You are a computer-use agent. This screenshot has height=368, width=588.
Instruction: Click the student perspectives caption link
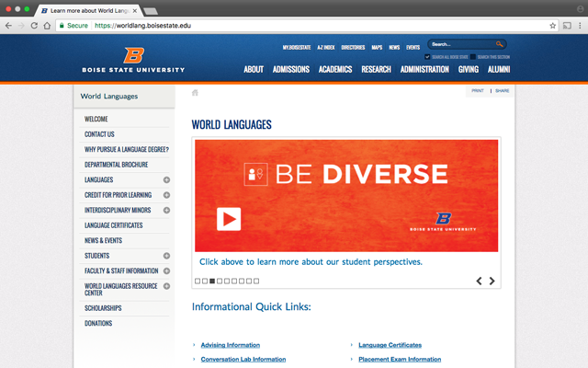(x=311, y=262)
